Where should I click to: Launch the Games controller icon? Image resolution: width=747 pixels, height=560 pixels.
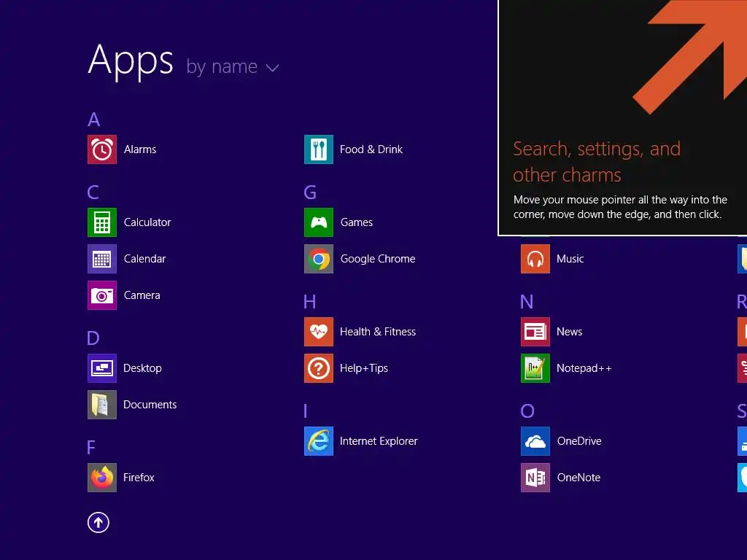(x=319, y=222)
